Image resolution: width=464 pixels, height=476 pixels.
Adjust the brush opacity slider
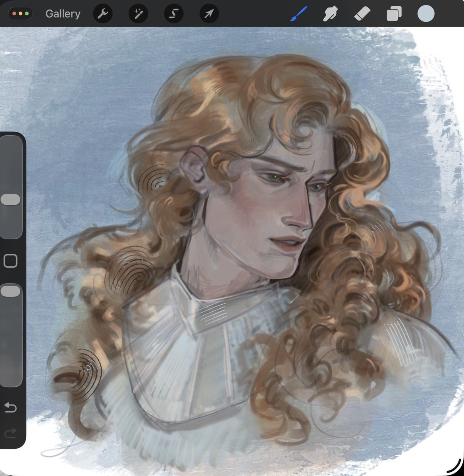coord(11,291)
